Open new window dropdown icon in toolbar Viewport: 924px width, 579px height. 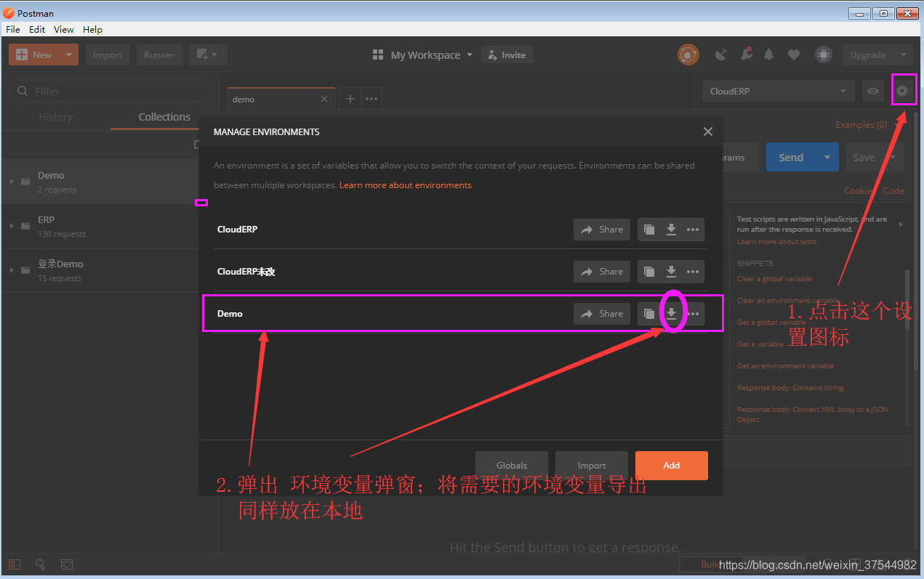(208, 54)
